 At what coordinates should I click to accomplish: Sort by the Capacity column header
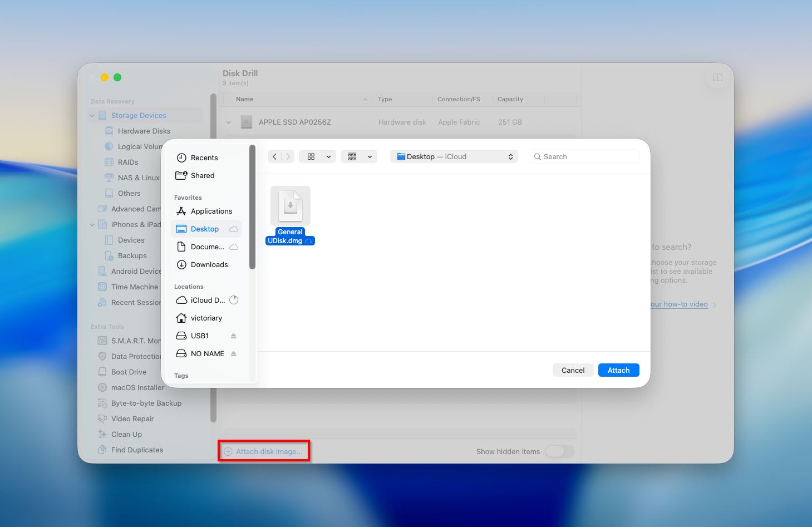510,99
